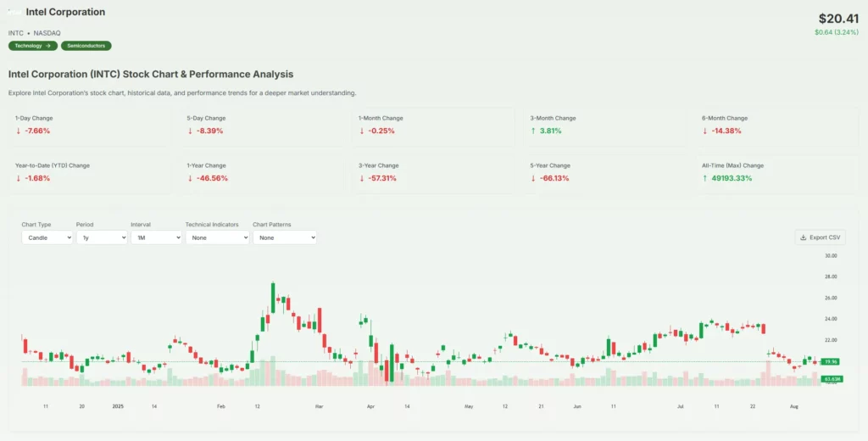Click the green up arrow in All-Time Change
Image resolution: width=868 pixels, height=441 pixels.
click(x=704, y=178)
